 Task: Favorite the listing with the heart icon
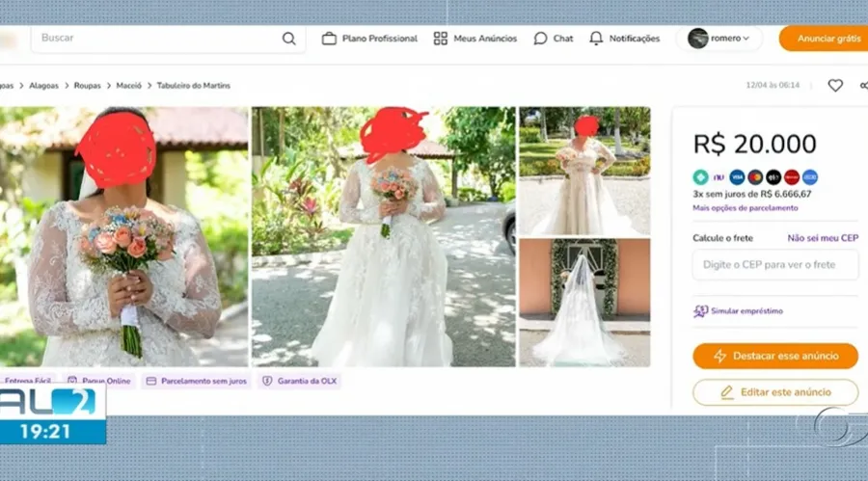[835, 86]
